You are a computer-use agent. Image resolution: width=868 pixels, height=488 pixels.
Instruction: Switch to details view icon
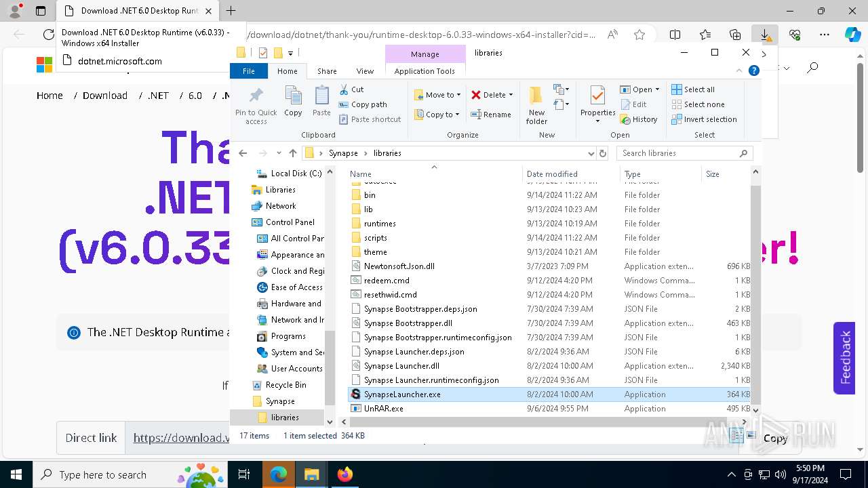pos(736,436)
